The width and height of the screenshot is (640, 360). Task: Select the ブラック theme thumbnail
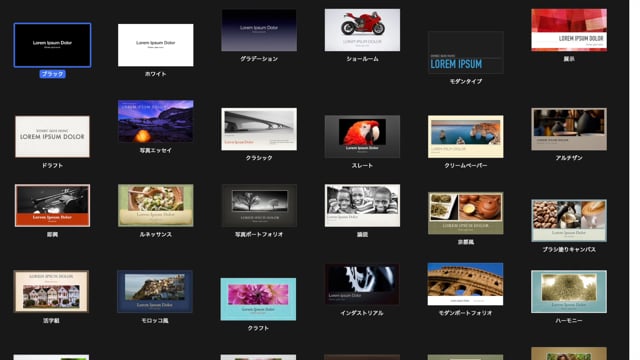[52, 45]
